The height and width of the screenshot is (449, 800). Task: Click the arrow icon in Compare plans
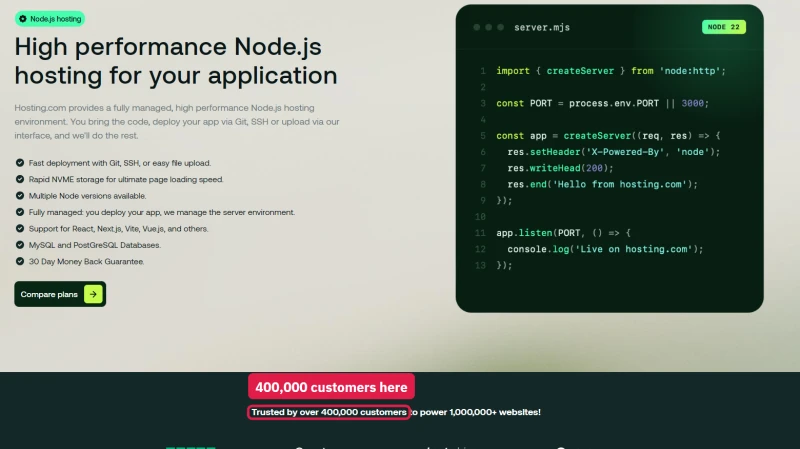[93, 294]
